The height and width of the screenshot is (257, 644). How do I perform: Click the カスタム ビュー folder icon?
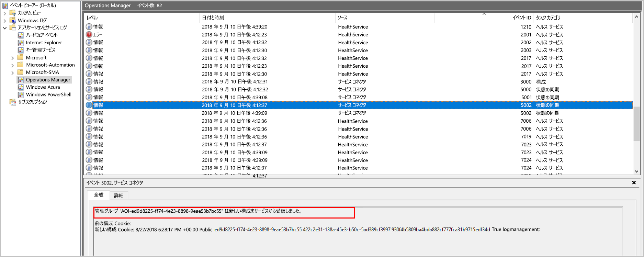(13, 13)
